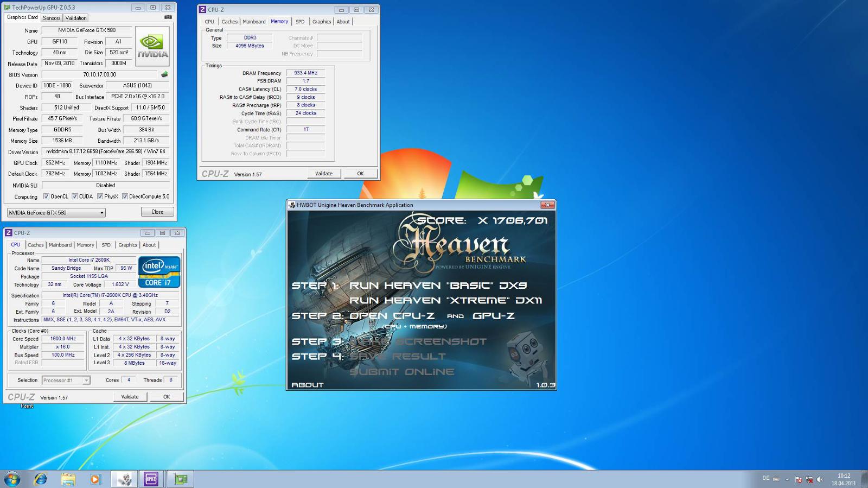The width and height of the screenshot is (868, 488).
Task: Open the Processor #1 selection dropdown
Action: pyautogui.click(x=66, y=380)
